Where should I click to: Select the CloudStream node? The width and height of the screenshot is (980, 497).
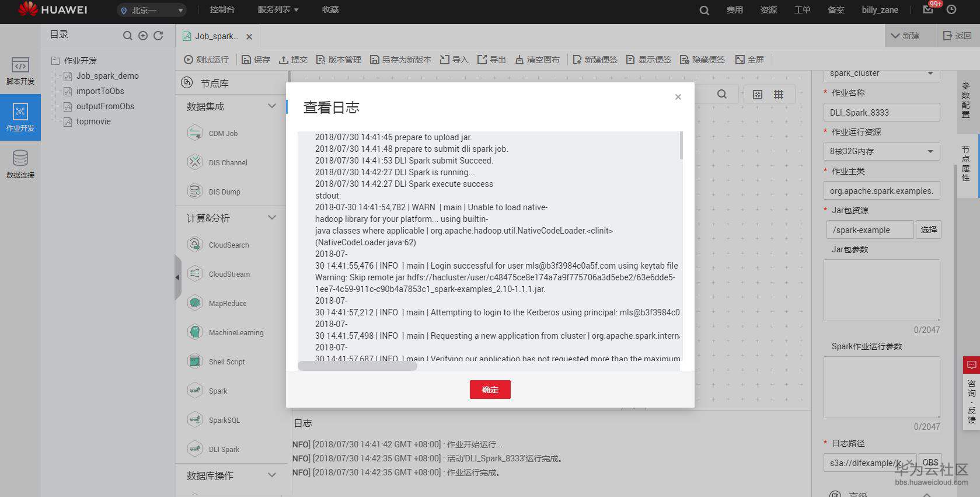coord(219,274)
